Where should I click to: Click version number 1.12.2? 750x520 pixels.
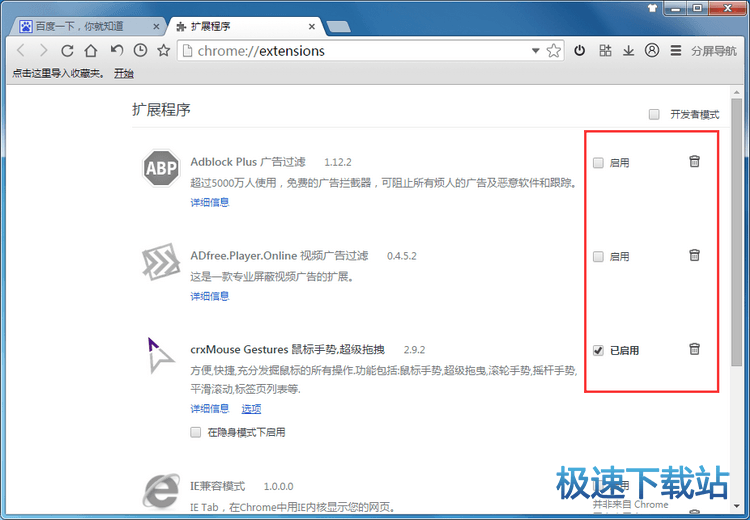[338, 163]
